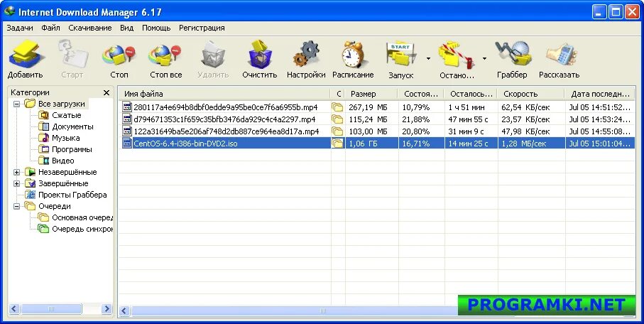Expand the Завершённые tree node
The width and height of the screenshot is (644, 324).
[17, 183]
